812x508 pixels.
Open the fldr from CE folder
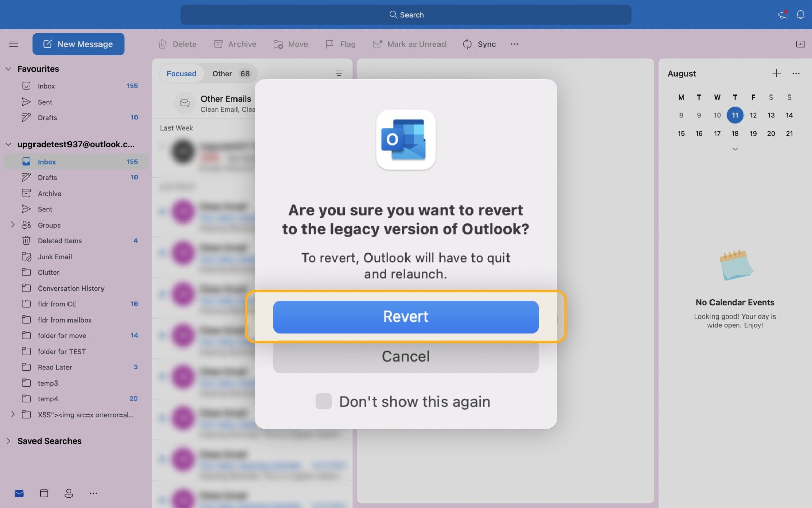click(76, 304)
